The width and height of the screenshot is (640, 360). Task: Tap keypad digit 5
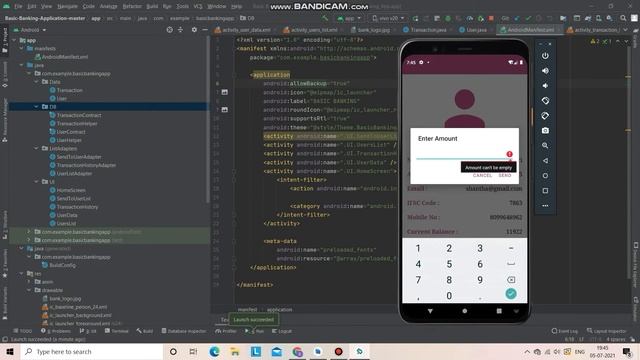pyautogui.click(x=449, y=264)
